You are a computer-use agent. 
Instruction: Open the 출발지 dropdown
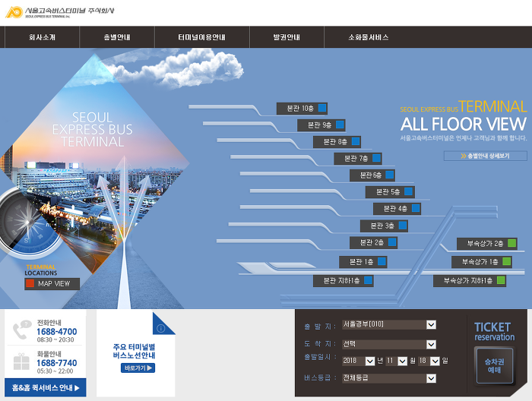(389, 324)
